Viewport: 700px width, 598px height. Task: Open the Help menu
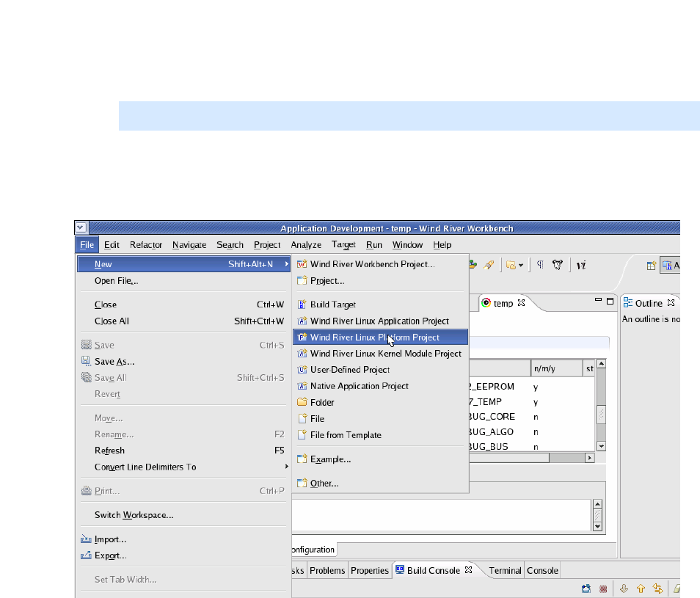pos(442,245)
